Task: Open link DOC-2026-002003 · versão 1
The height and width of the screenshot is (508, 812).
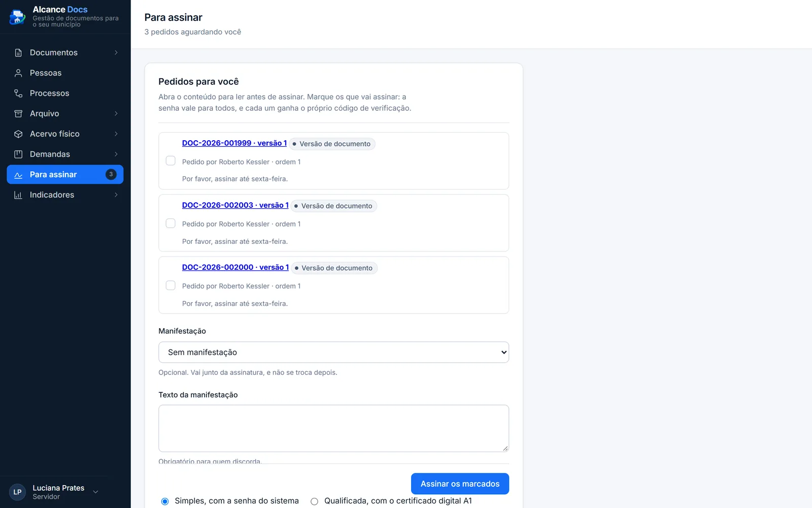Action: [x=235, y=205]
